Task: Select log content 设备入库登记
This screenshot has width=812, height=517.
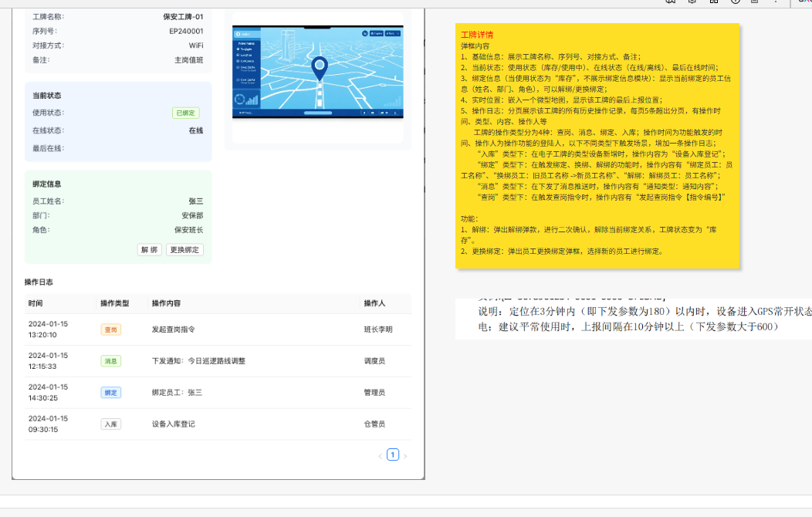Action: (x=174, y=424)
